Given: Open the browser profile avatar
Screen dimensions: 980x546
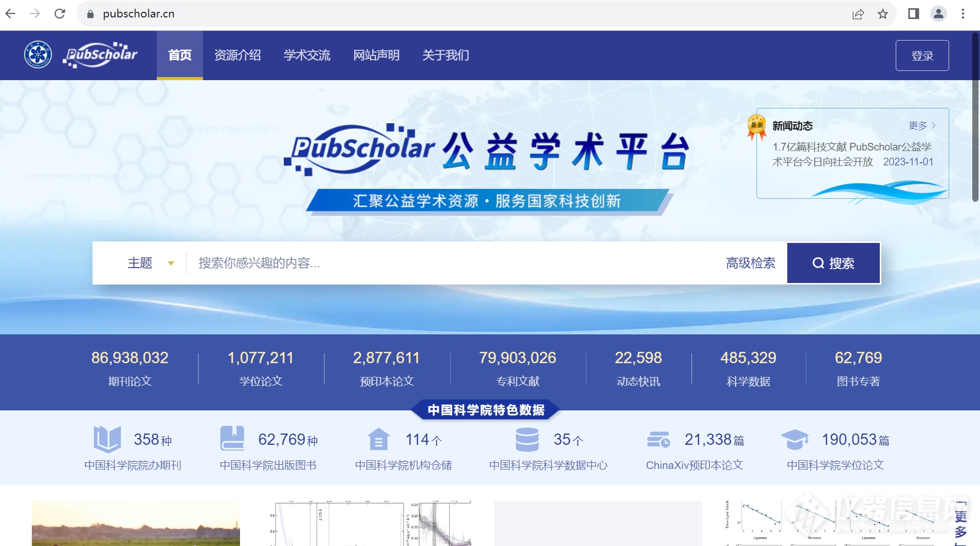Looking at the screenshot, I should [x=938, y=14].
